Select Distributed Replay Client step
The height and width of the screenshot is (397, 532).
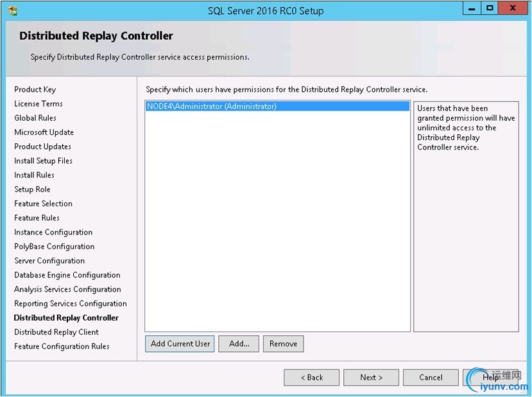tap(56, 331)
